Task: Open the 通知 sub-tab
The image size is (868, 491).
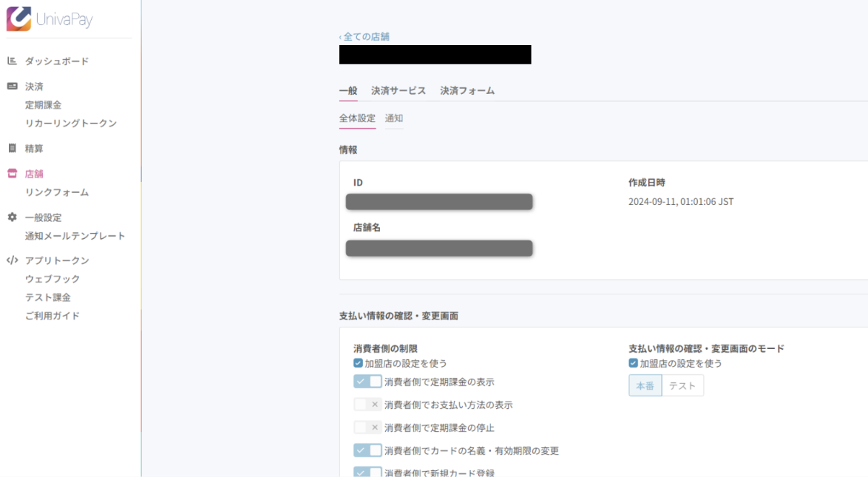Action: 394,118
